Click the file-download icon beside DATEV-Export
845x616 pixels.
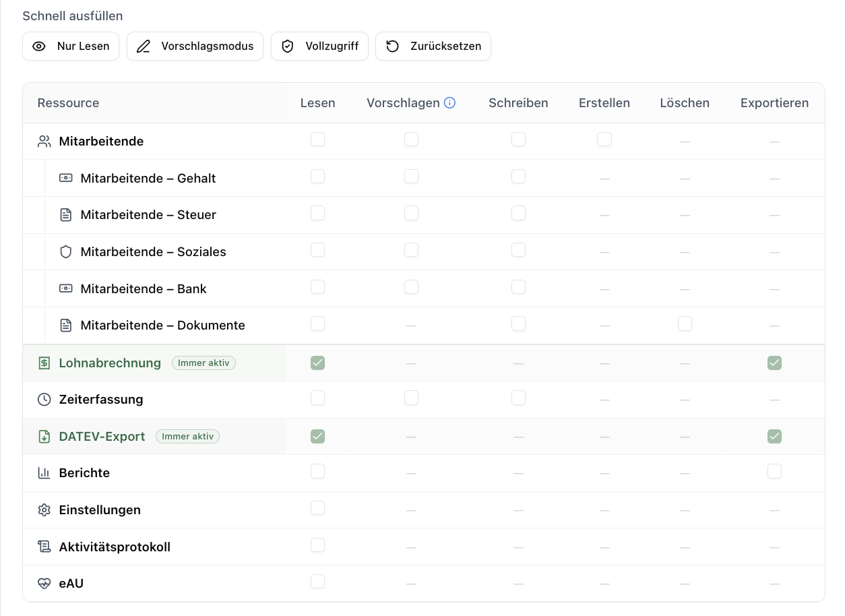point(44,437)
